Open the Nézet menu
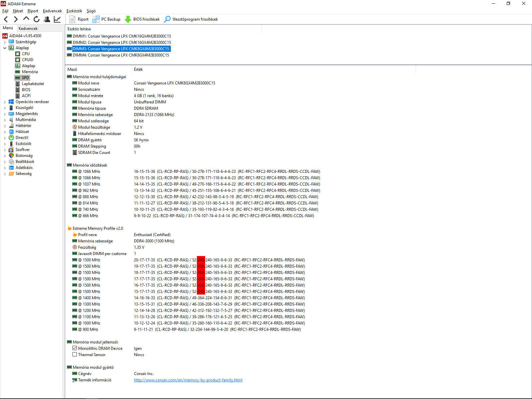Viewport: 532px width, 399px height. pyautogui.click(x=18, y=11)
